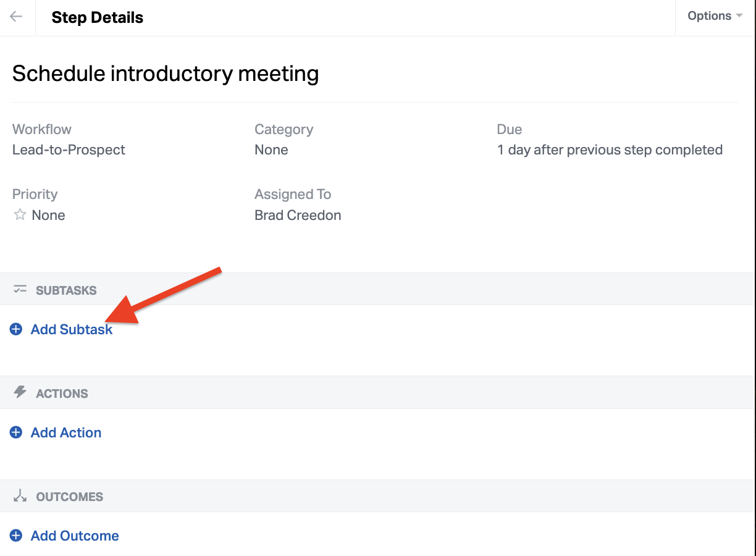Click the assignee Brad Creedon
Image resolution: width=756 pixels, height=556 pixels.
(x=298, y=215)
